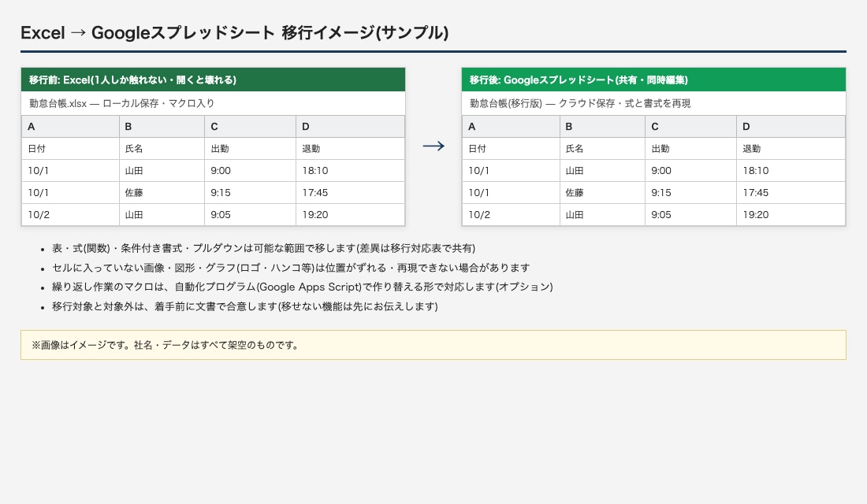Select the "氏名" cell in the 移行後 Google table
This screenshot has height=504, width=867.
point(603,149)
